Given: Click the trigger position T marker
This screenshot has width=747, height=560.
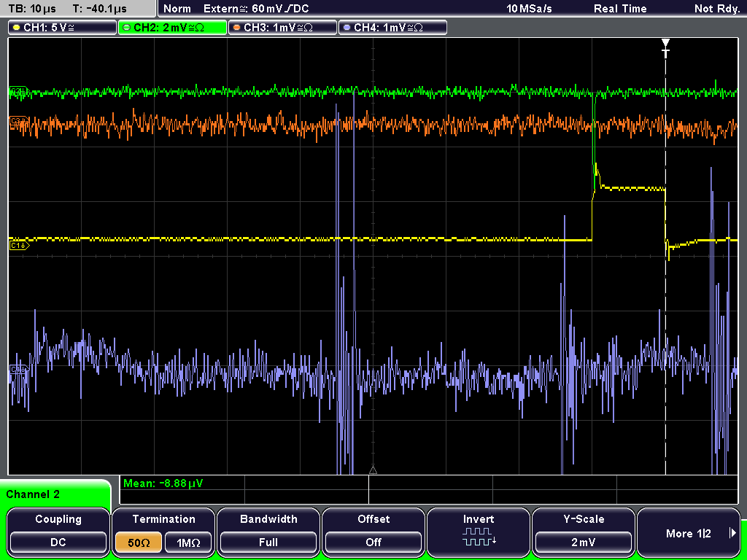Looking at the screenshot, I should (665, 49).
